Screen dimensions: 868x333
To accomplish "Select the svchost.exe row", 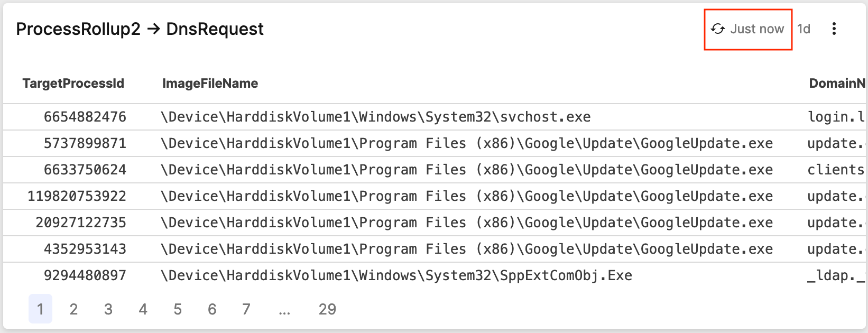I will [x=370, y=116].
